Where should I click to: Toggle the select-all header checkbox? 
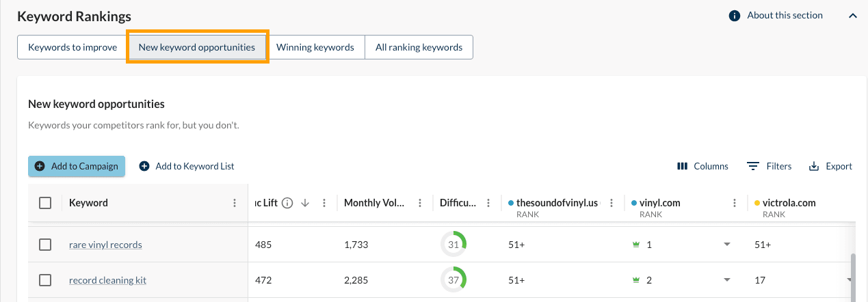[x=45, y=203]
